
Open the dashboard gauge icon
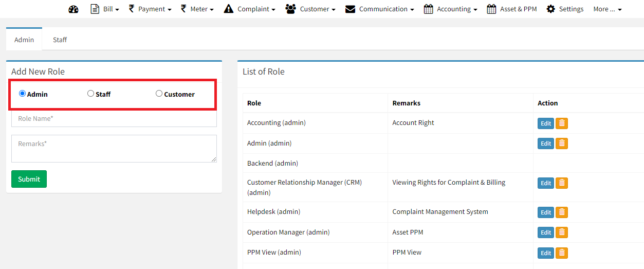tap(73, 9)
